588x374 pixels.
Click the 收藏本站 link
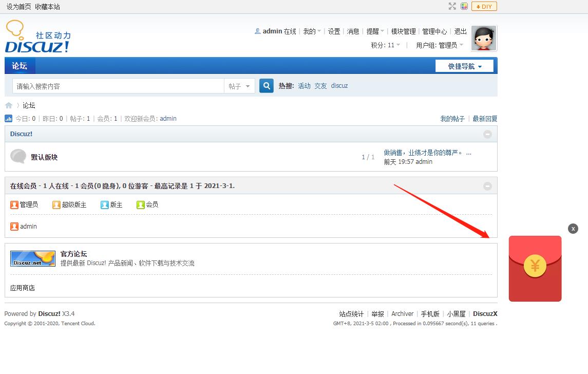pyautogui.click(x=47, y=7)
